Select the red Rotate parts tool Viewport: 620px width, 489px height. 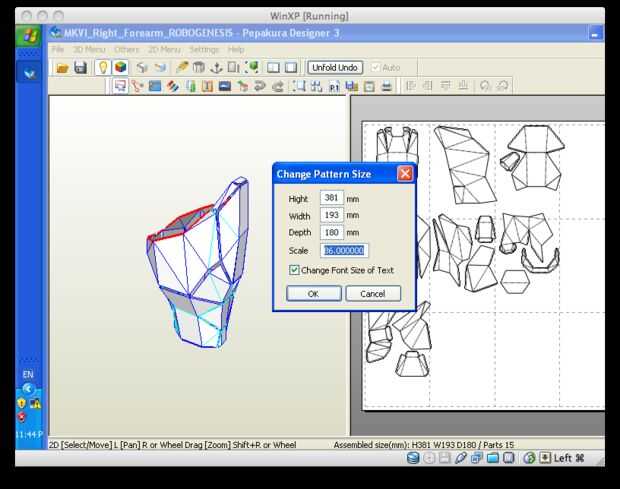click(137, 86)
